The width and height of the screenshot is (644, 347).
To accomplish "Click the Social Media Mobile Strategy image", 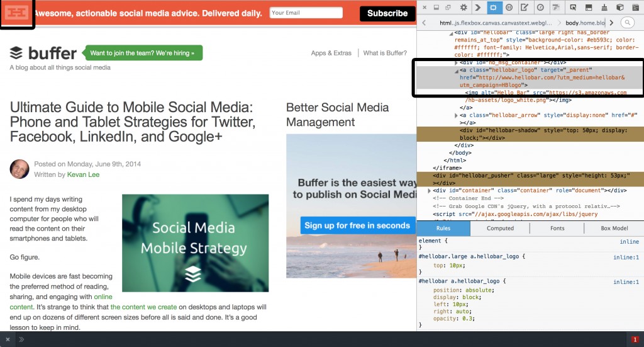I will click(196, 243).
